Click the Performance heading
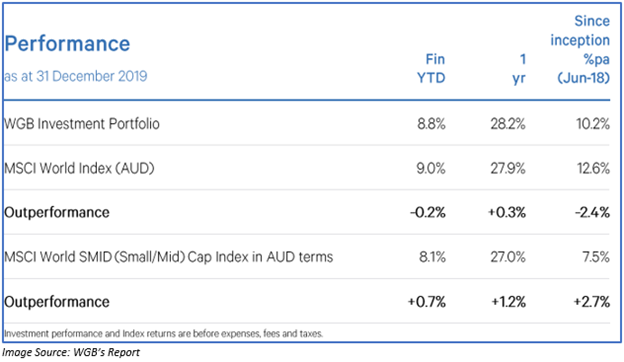Image resolution: width=624 pixels, height=362 pixels. [67, 43]
